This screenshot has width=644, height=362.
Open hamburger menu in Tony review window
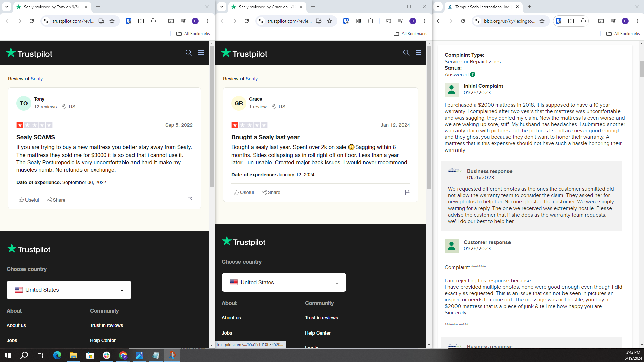(x=201, y=53)
